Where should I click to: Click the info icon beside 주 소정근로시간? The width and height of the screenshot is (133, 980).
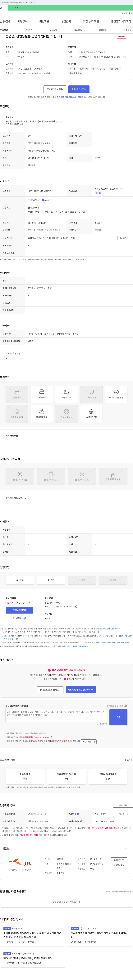(43, 200)
